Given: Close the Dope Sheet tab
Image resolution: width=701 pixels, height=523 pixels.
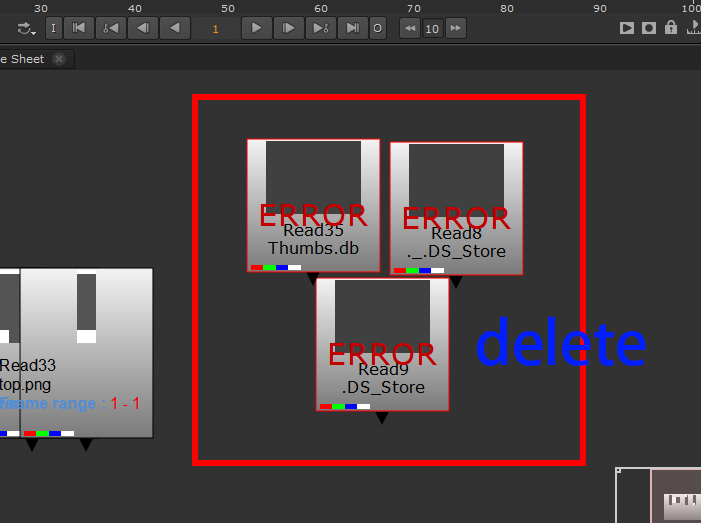Looking at the screenshot, I should pos(59,59).
